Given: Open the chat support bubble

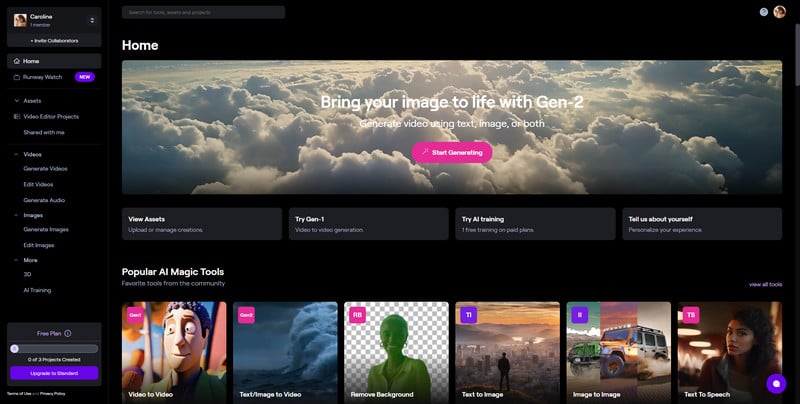Looking at the screenshot, I should 777,384.
